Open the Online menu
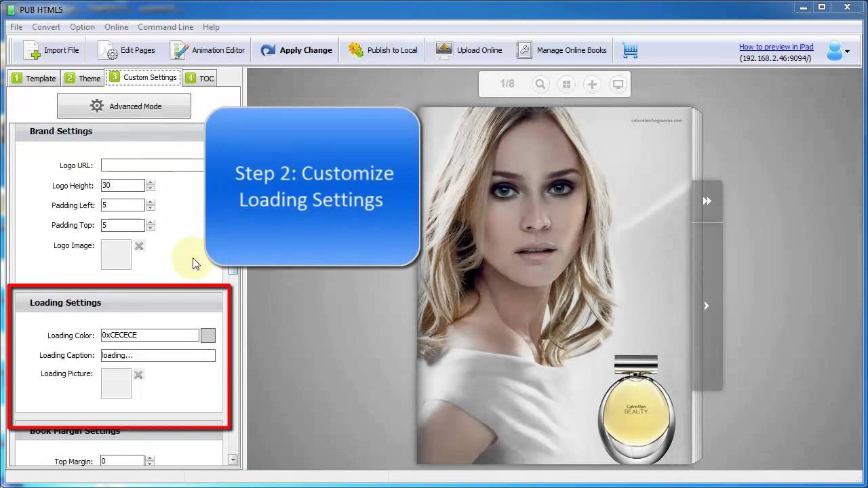The image size is (868, 488). tap(116, 27)
